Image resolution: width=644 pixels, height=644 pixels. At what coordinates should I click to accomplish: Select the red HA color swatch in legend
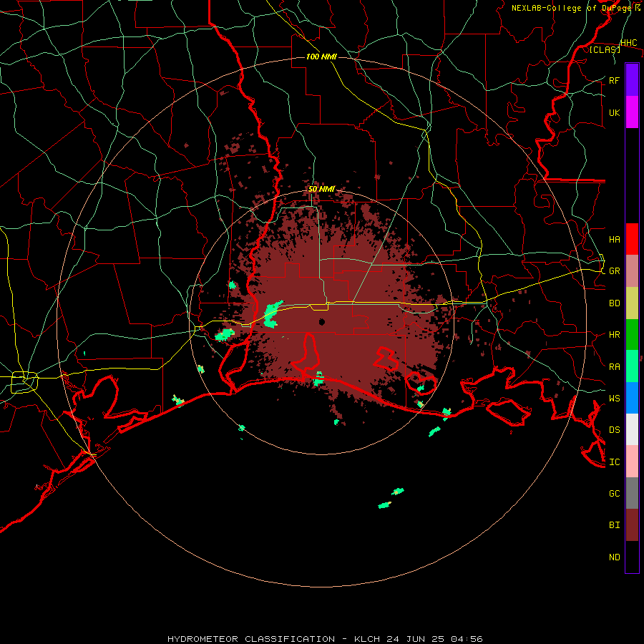632,239
